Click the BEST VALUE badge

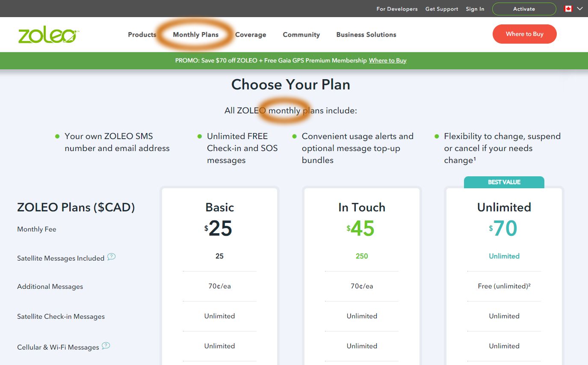[504, 182]
